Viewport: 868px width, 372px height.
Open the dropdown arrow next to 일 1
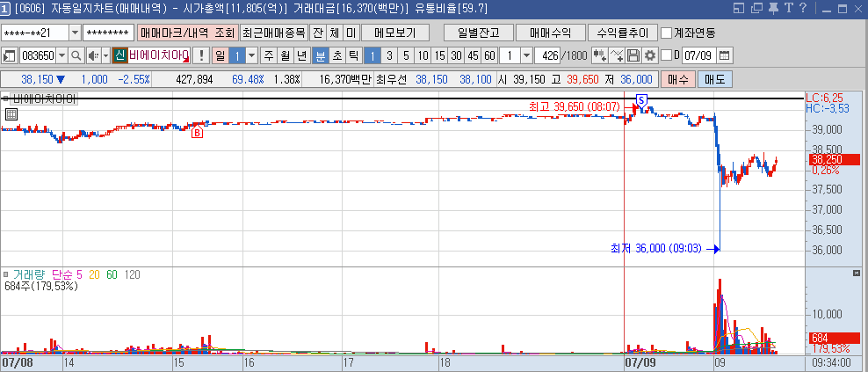[251, 55]
